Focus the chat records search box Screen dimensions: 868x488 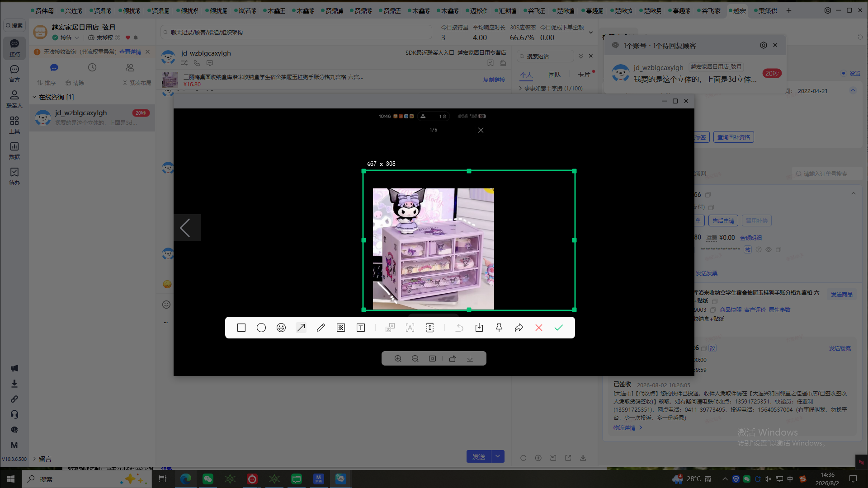(296, 32)
